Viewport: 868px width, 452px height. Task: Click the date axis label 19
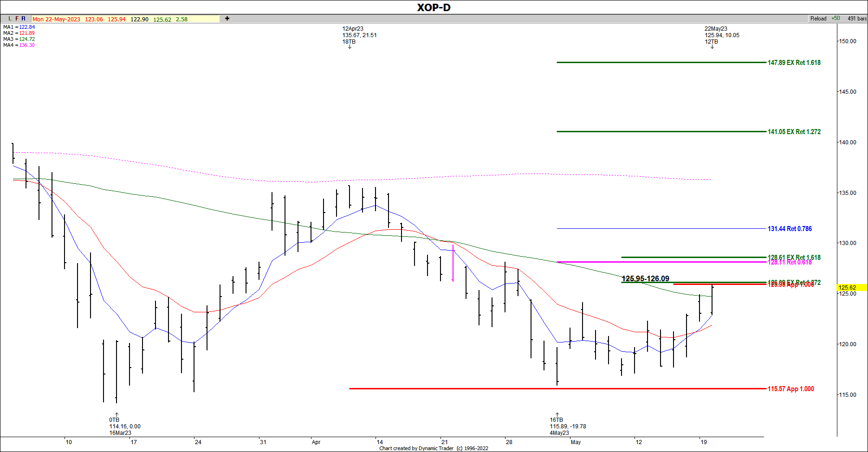704,442
